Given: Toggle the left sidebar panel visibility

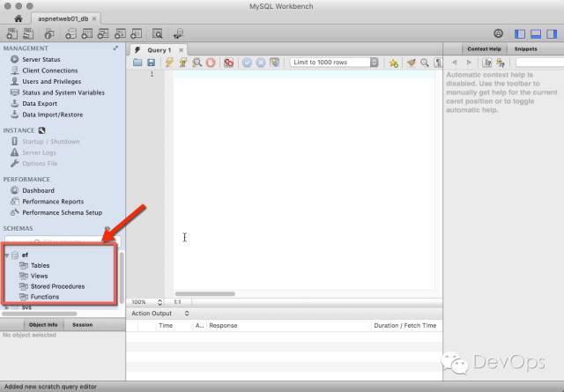Looking at the screenshot, I should coord(519,33).
